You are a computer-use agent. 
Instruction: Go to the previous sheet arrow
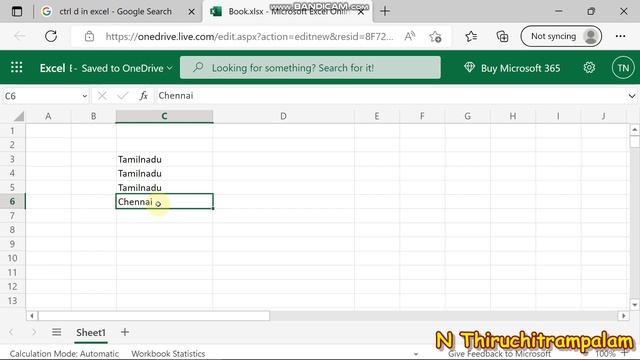pos(11,332)
